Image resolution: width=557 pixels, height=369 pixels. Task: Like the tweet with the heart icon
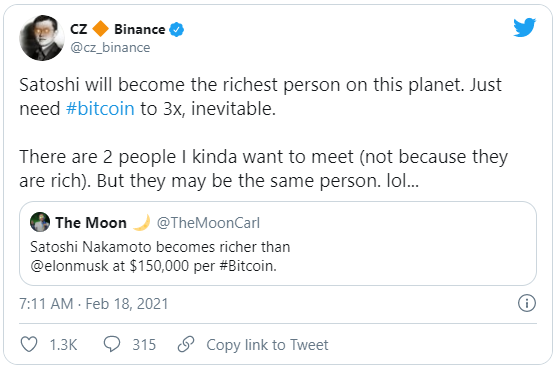point(29,344)
